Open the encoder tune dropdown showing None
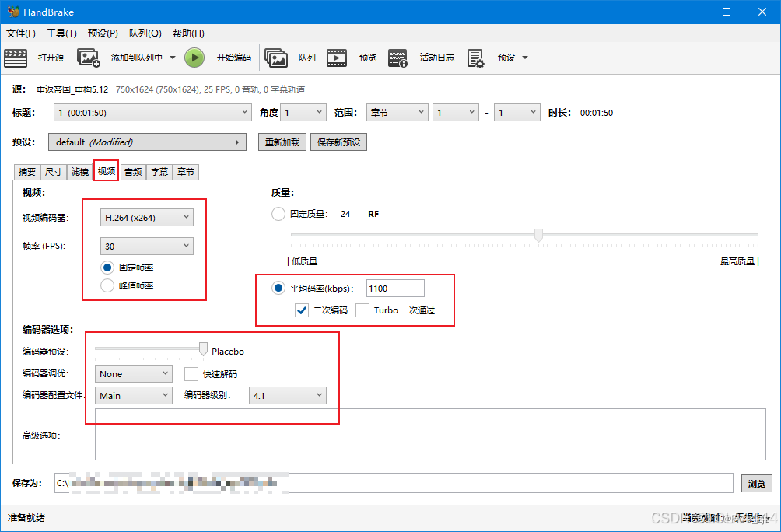 pos(134,373)
